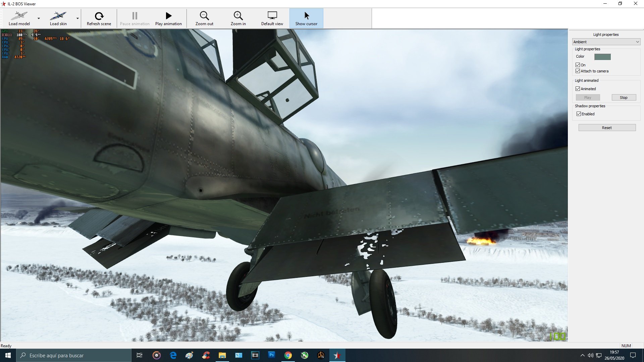Stop the light animation
Image resolution: width=644 pixels, height=362 pixels.
click(x=624, y=98)
